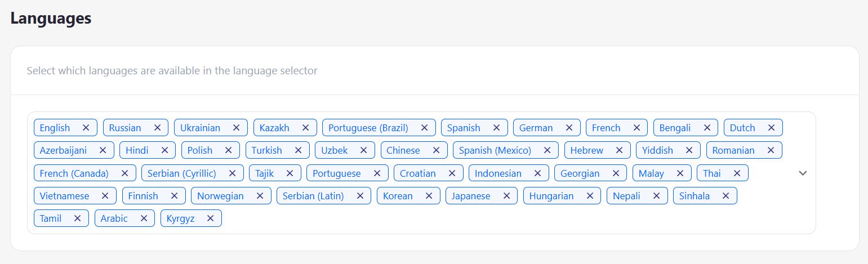
Task: Remove the Kyrgyz language tag
Action: click(x=210, y=218)
